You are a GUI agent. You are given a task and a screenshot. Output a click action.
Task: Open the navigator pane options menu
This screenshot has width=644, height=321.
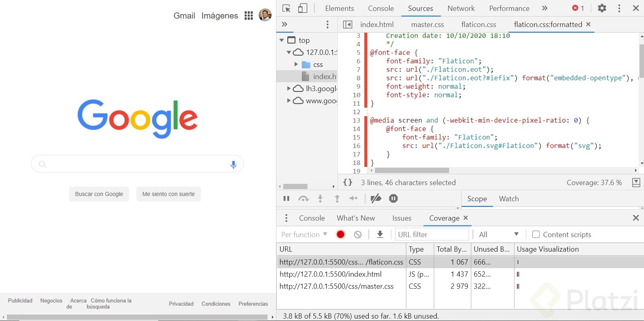pos(328,25)
